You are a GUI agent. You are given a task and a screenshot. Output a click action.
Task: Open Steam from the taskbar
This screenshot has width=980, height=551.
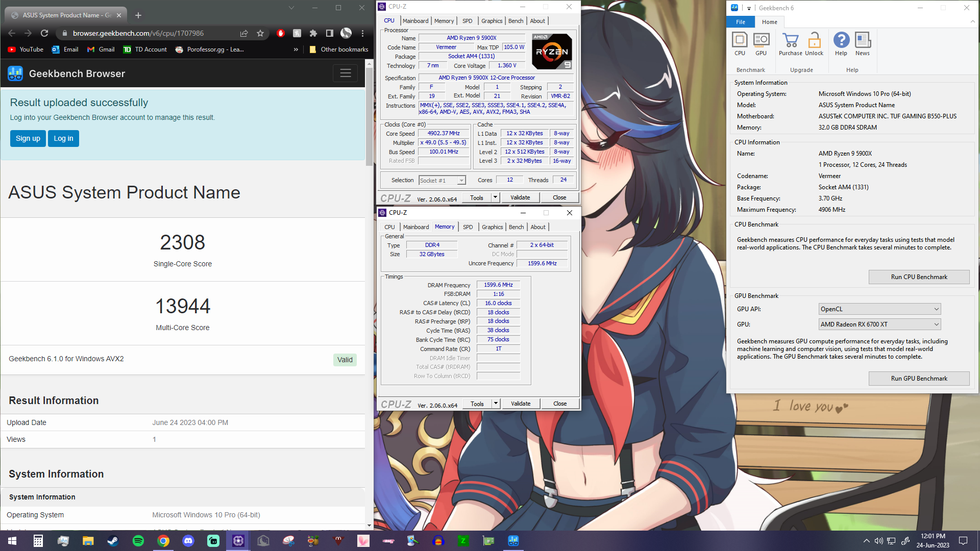click(113, 541)
